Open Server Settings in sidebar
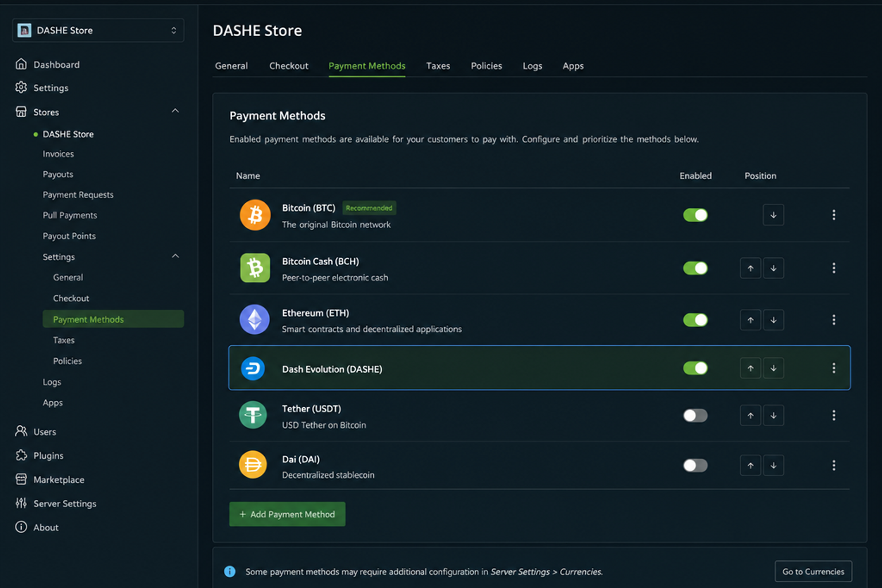The image size is (882, 588). click(x=56, y=504)
